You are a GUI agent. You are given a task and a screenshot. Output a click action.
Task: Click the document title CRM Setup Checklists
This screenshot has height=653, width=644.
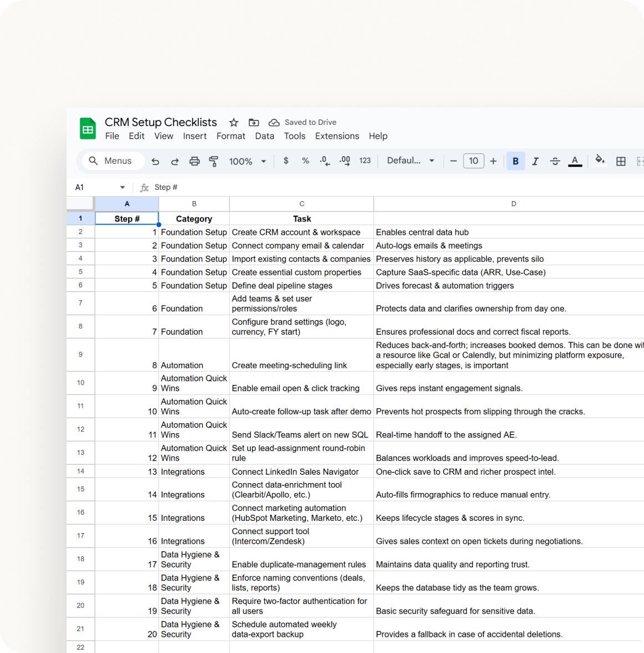pyautogui.click(x=160, y=122)
